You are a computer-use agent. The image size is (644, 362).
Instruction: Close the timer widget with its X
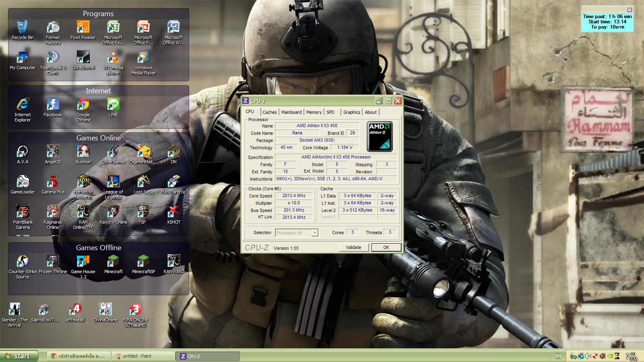point(630,10)
